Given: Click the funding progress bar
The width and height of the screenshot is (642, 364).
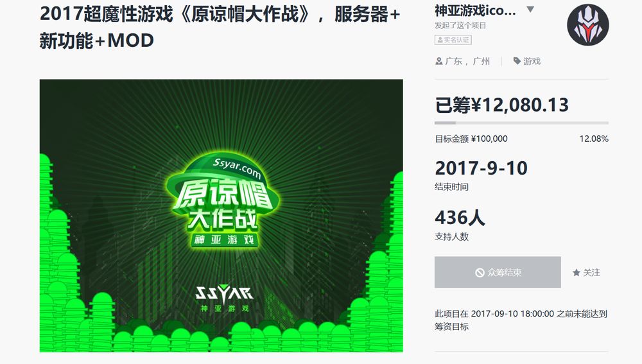Looking at the screenshot, I should [521, 123].
